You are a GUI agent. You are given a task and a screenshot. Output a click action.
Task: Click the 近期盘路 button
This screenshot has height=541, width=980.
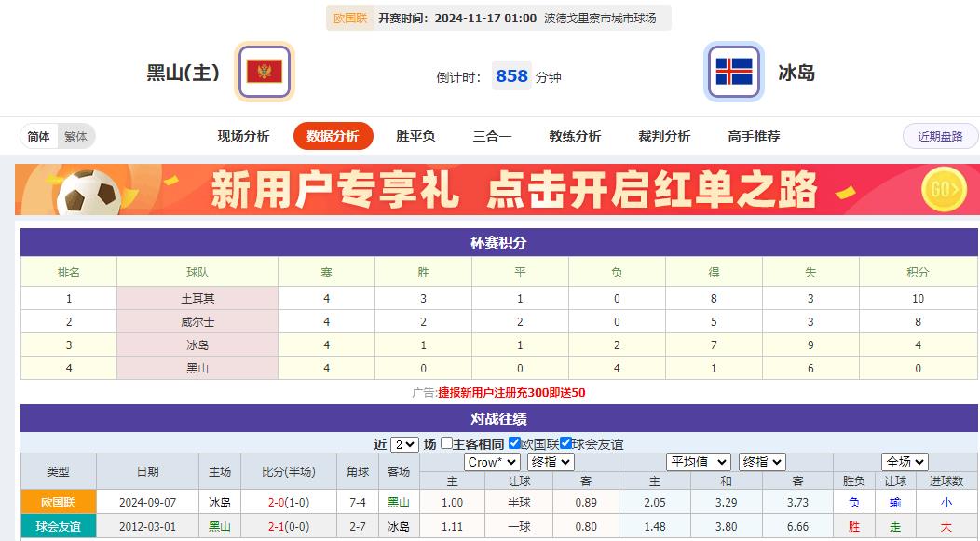pyautogui.click(x=941, y=136)
